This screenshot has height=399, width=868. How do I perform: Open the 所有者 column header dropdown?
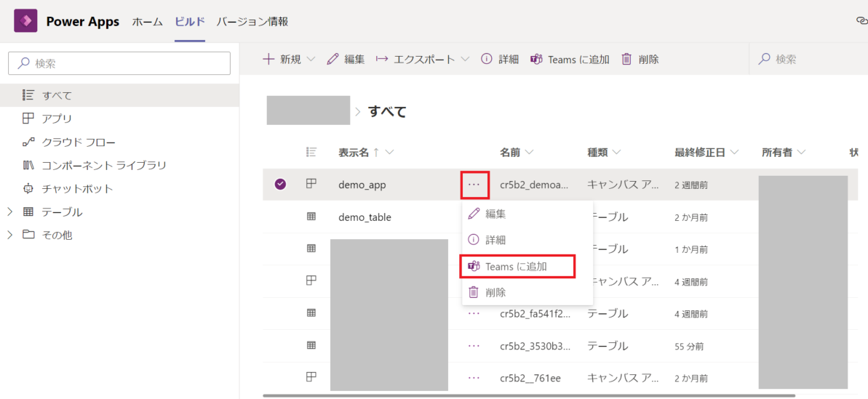coord(801,153)
